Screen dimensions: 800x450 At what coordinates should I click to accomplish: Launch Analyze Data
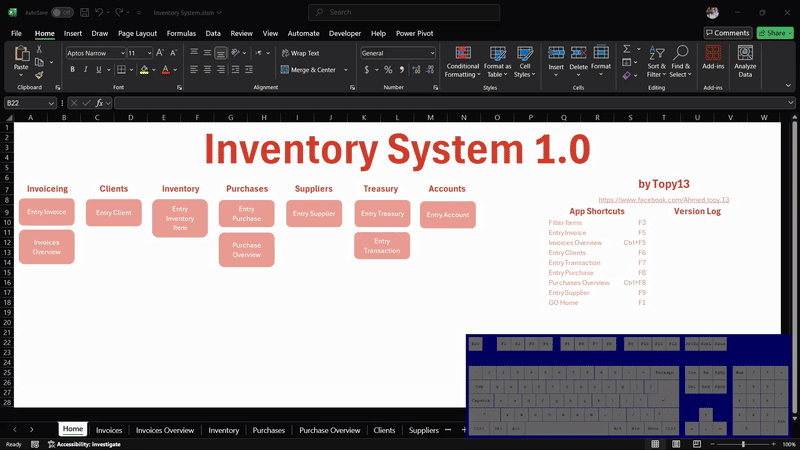745,61
